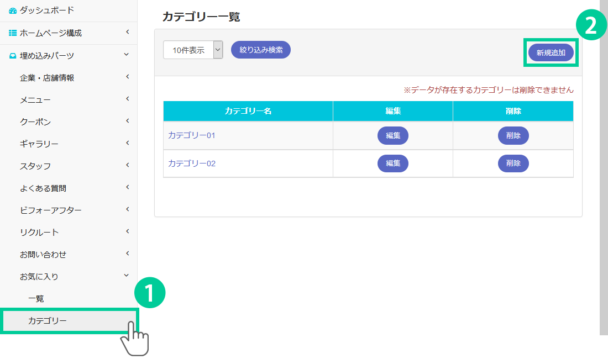Click the Dashboard gauge icon
The width and height of the screenshot is (608, 364).
tap(13, 10)
